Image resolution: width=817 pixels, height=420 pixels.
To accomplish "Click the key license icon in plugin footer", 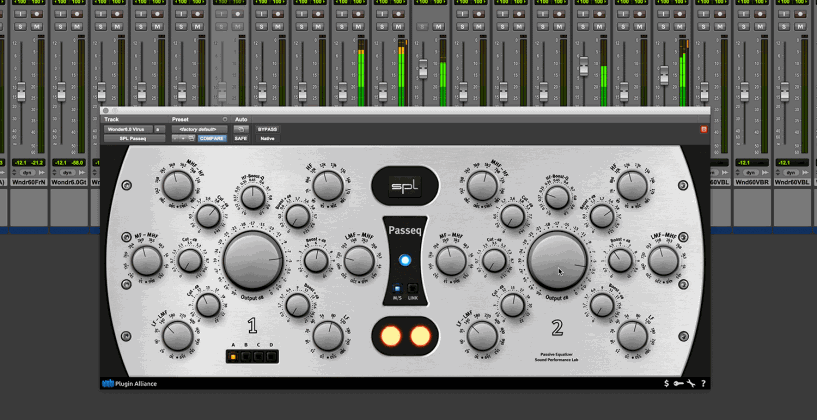I will (x=678, y=384).
